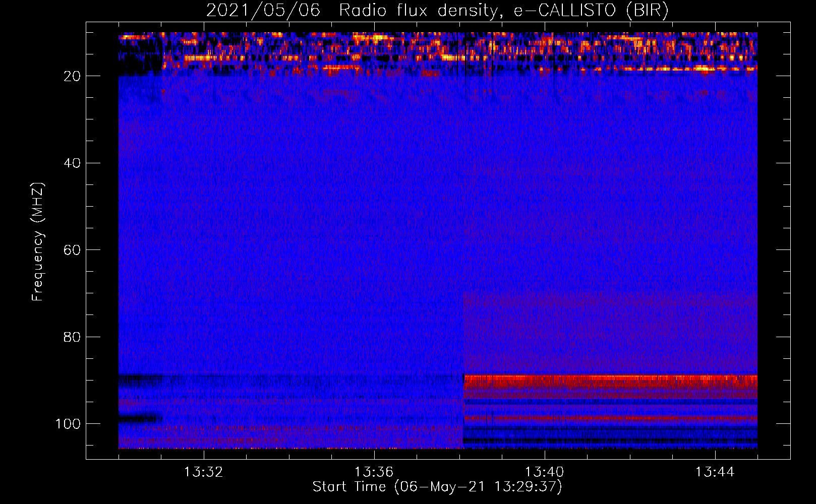Click the 100 frequency tick label
This screenshot has height=504, width=816.
[68, 424]
